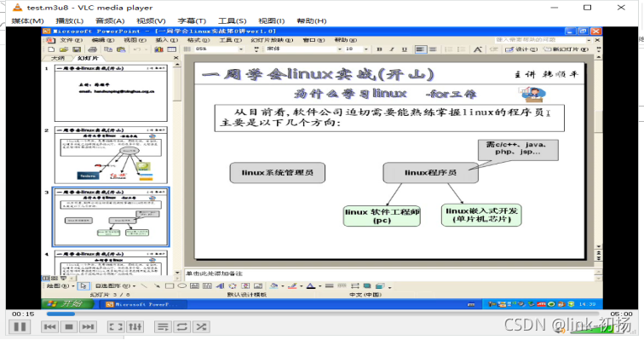Screen dimensions: 644x340
Task: Toggle numbered list in PowerPoint
Action: tap(448, 49)
